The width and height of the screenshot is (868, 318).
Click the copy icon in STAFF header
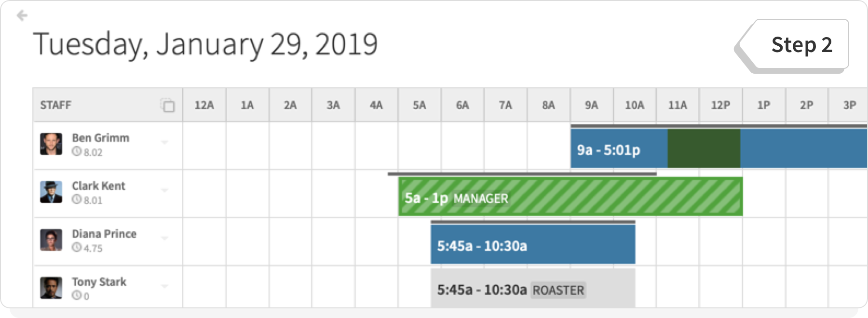point(168,106)
